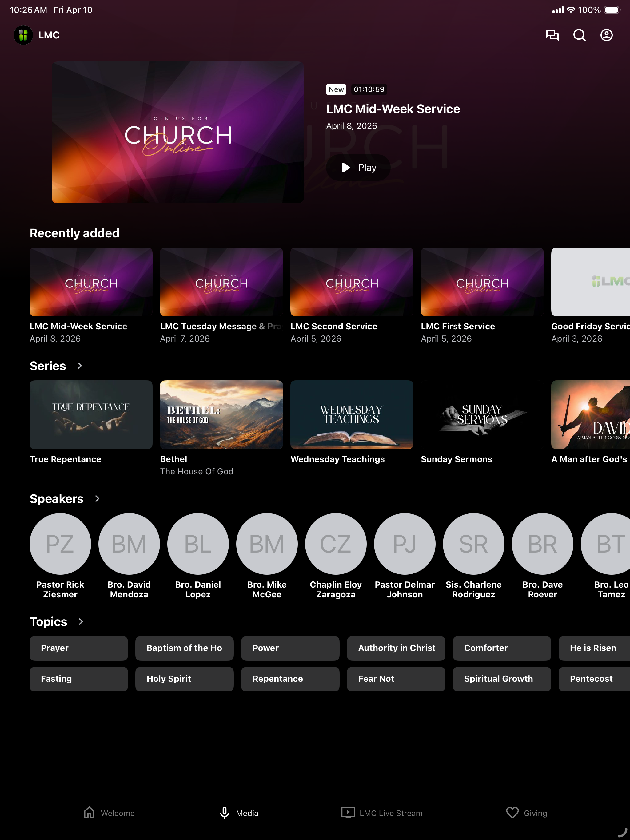The height and width of the screenshot is (840, 630).
Task: Choose the Spiritual Growth topic
Action: click(501, 679)
